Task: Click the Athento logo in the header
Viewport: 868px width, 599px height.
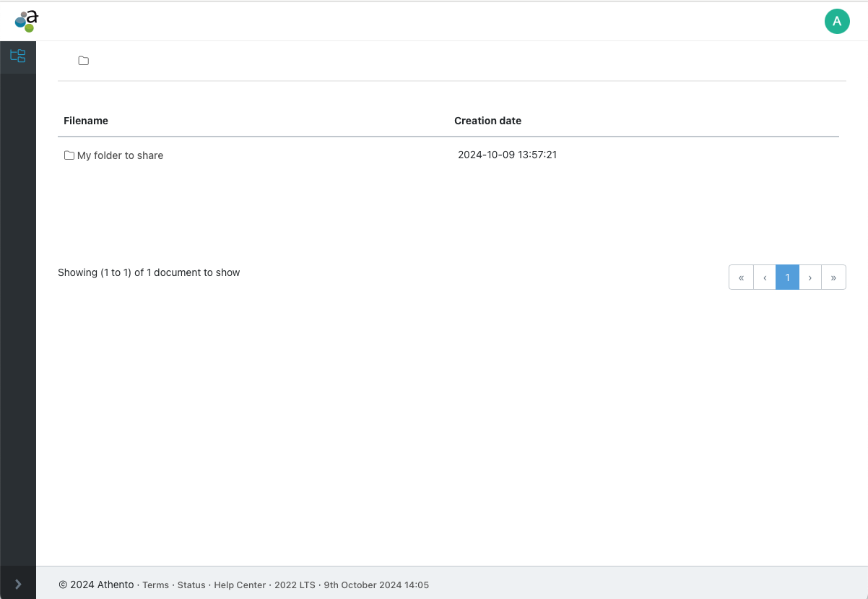Action: point(26,21)
